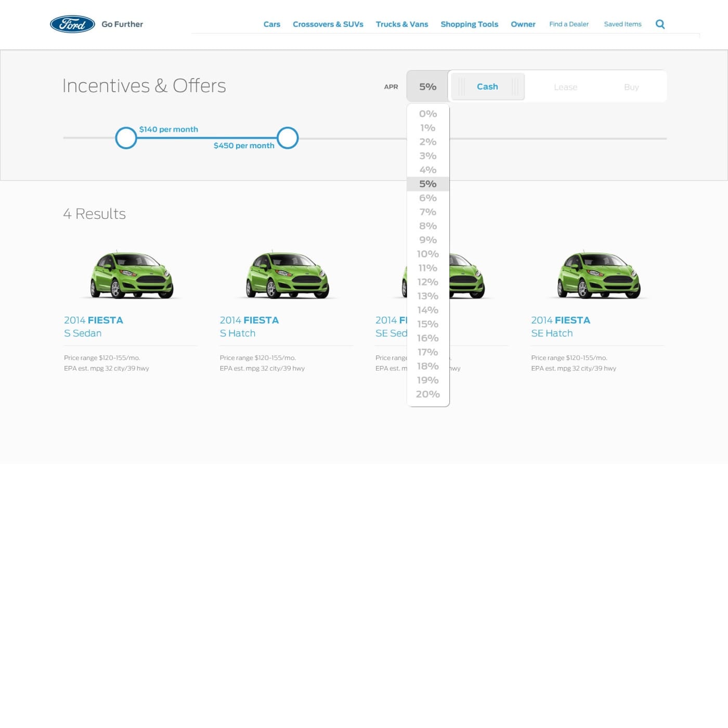The width and height of the screenshot is (728, 728).
Task: Choose 11% in APR list
Action: point(428,268)
